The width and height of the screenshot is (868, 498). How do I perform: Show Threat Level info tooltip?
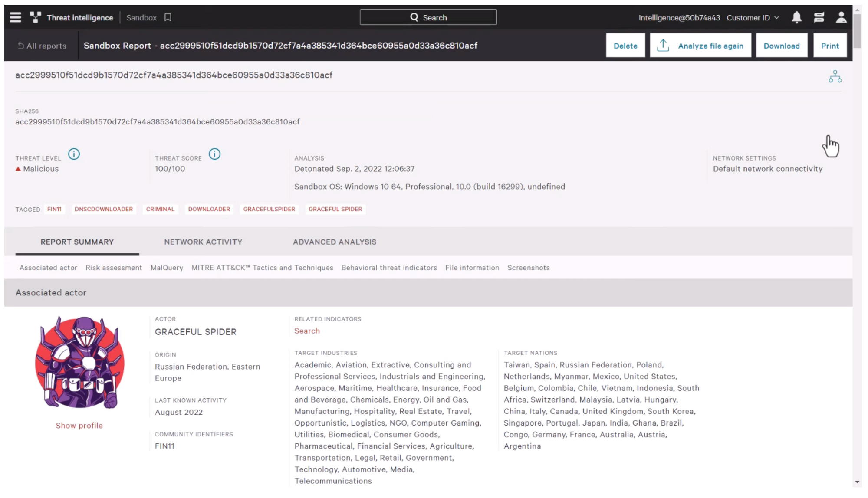coord(74,154)
